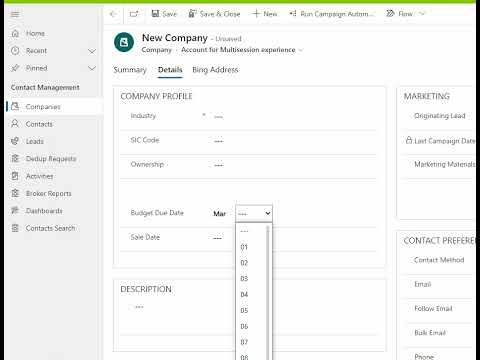This screenshot has height=360, width=480.
Task: Expand the Pinned chevron
Action: [92, 68]
